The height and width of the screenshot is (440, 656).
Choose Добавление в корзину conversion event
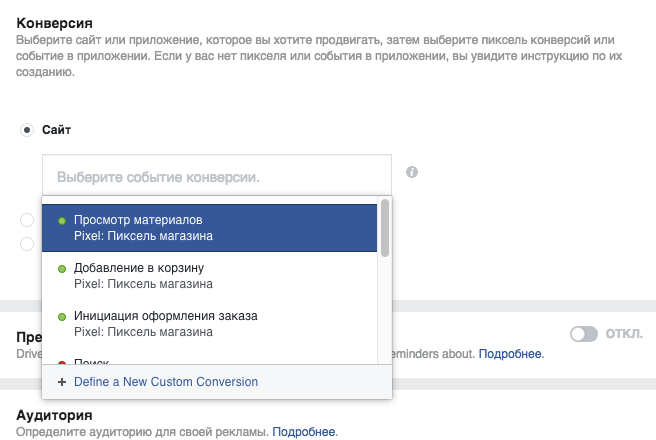(209, 276)
